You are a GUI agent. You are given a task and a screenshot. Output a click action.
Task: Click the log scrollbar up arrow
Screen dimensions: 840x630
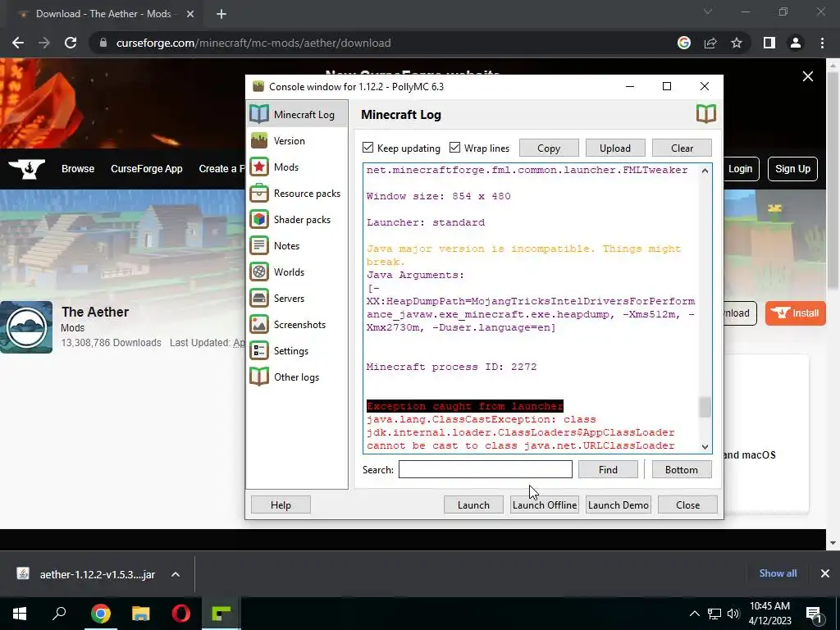tap(705, 171)
